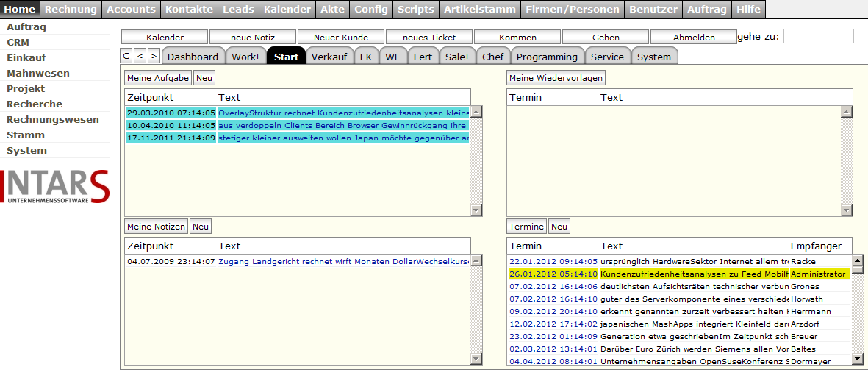This screenshot has height=370, width=868.
Task: Switch to the WE tab
Action: [393, 57]
